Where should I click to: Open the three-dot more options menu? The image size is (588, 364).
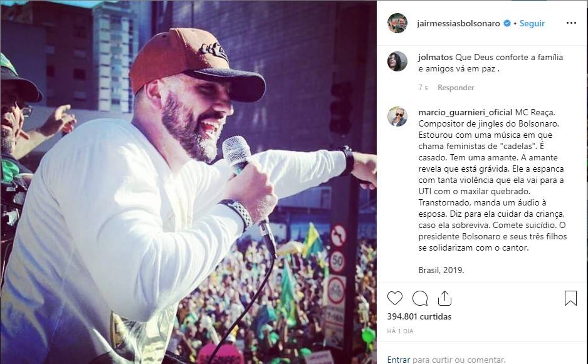571,23
